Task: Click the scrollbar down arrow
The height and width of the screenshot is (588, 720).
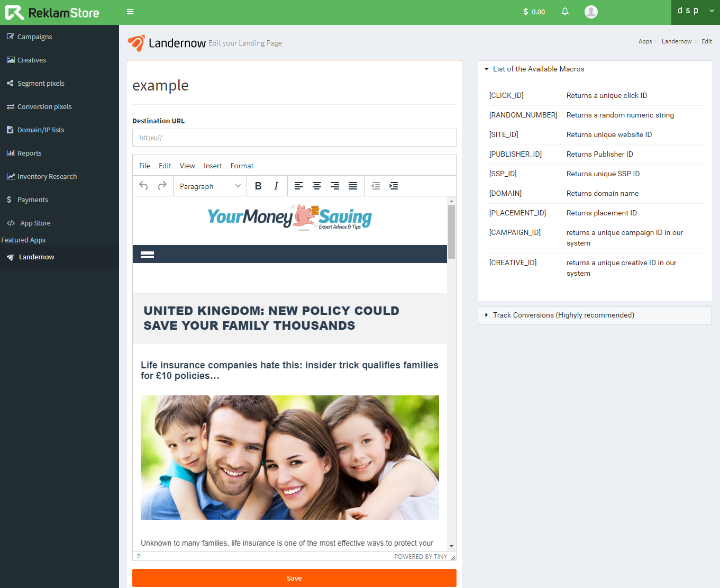Action: pyautogui.click(x=451, y=546)
